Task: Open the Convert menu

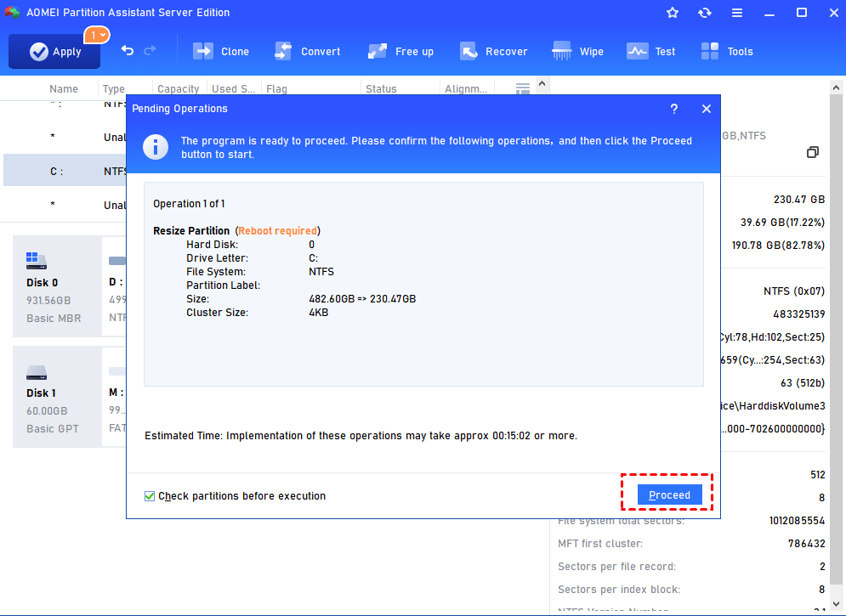Action: click(308, 52)
